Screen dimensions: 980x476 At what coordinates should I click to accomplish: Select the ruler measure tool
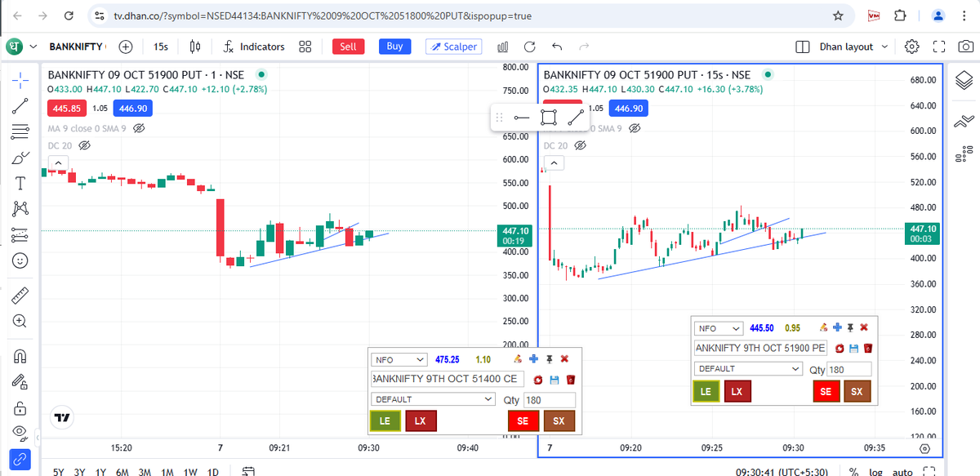pos(20,295)
